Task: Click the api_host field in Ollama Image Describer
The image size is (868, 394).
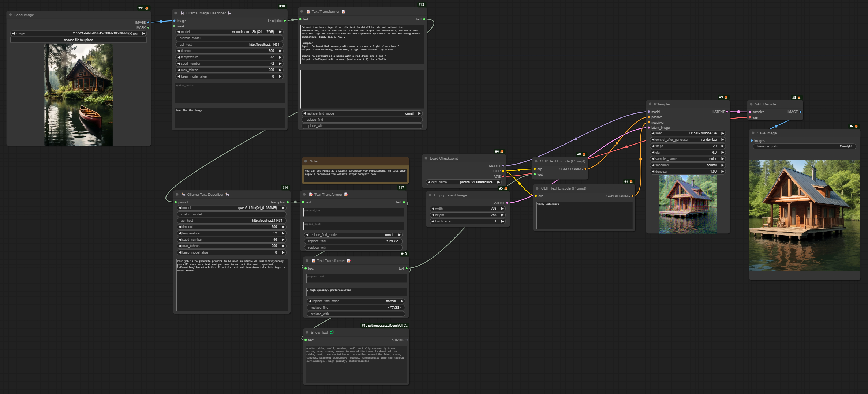Action: click(x=229, y=45)
